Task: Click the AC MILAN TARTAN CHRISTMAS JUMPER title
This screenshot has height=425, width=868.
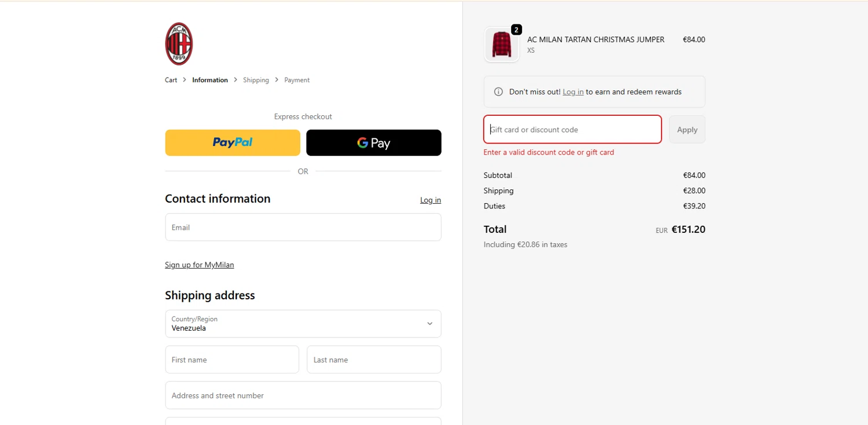Action: [595, 39]
